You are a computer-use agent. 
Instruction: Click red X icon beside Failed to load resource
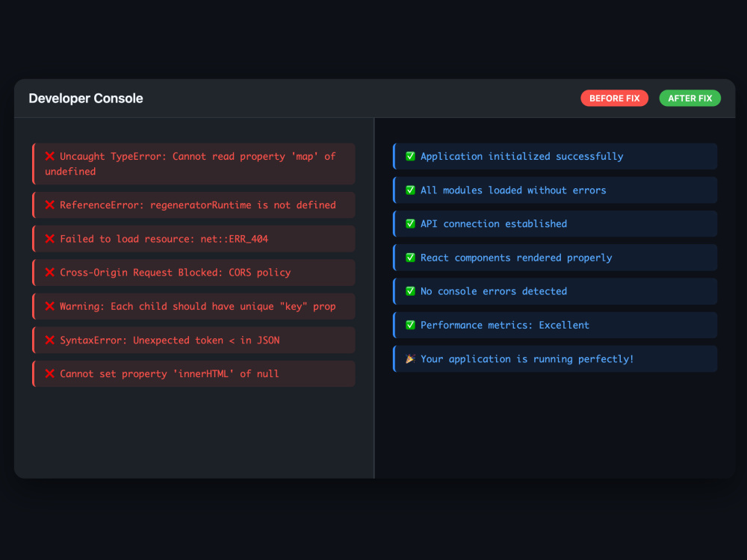pos(49,239)
